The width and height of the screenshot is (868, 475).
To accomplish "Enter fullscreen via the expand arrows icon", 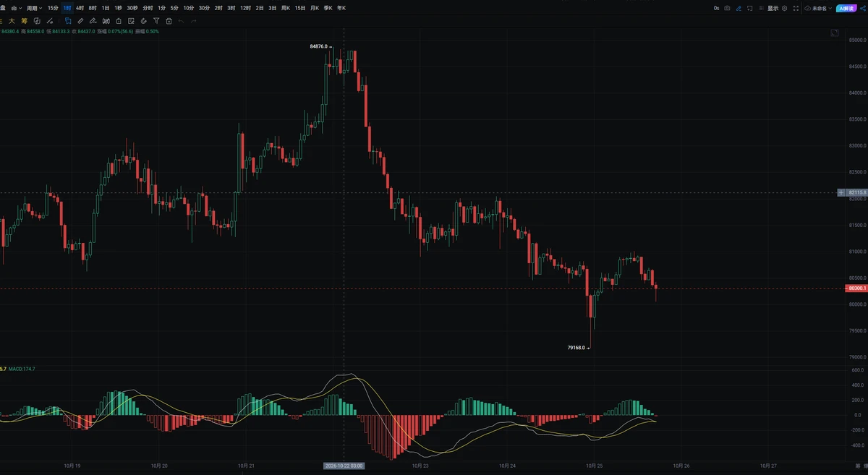I will 796,8.
